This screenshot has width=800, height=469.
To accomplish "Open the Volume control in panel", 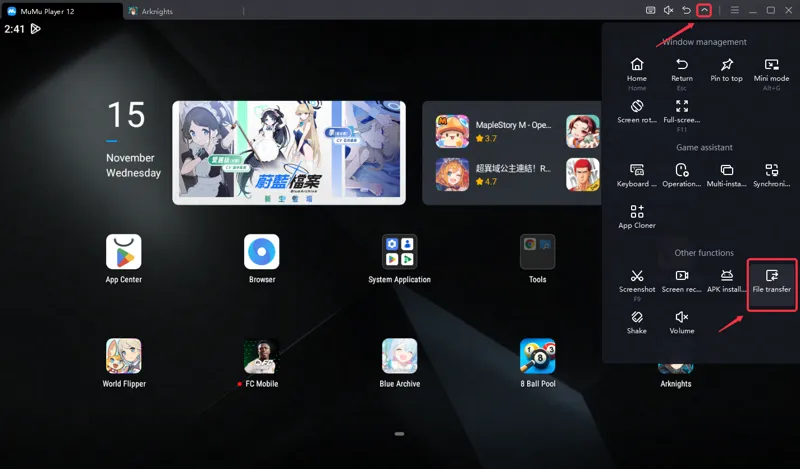I will [x=682, y=317].
